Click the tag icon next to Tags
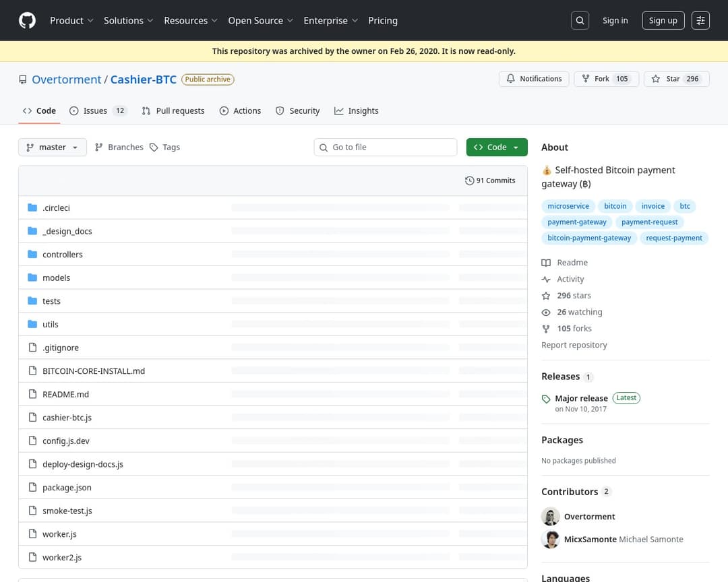Viewport: 728px width, 582px height. [154, 147]
